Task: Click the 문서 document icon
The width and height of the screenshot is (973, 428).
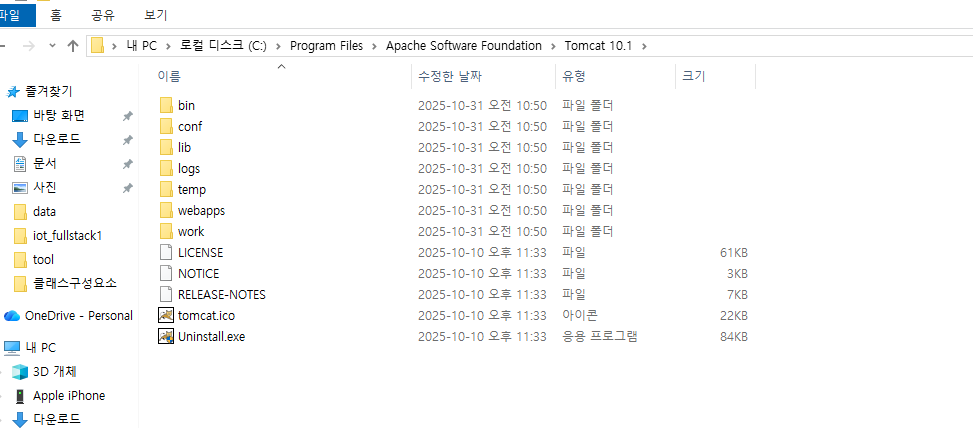Action: point(20,164)
